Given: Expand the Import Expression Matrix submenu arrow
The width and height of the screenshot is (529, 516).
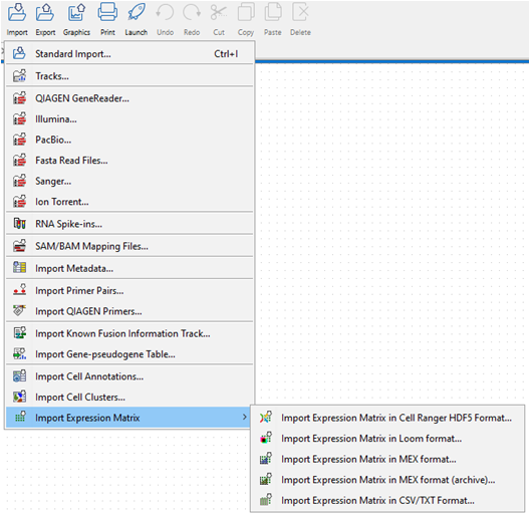Looking at the screenshot, I should (244, 417).
